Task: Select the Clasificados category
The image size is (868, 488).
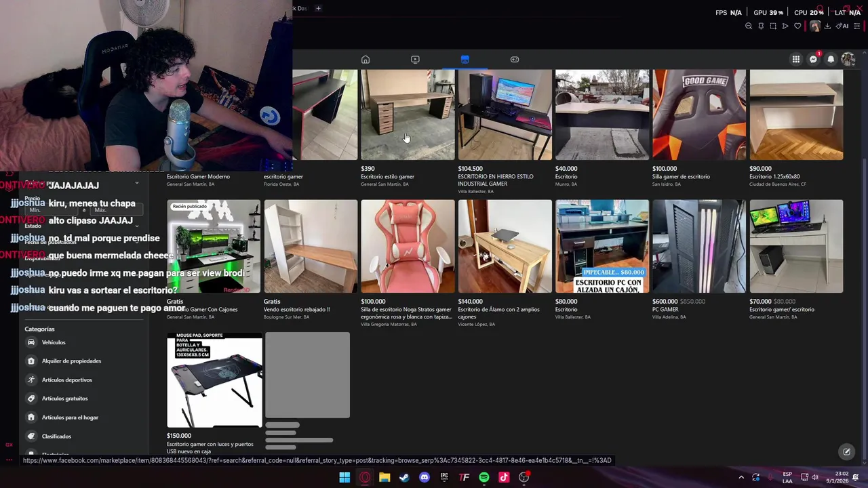Action: pos(83,436)
